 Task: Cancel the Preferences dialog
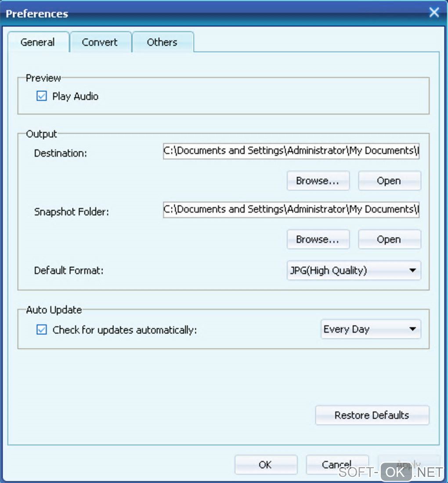click(337, 465)
